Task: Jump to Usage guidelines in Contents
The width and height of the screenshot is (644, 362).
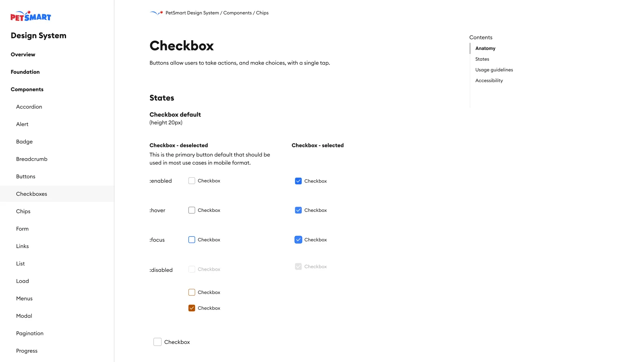Action: point(494,70)
